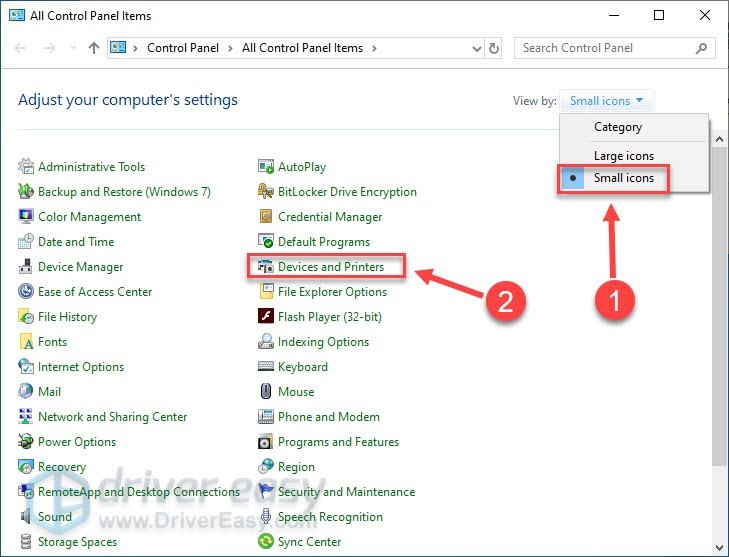Select the Small icons view option
This screenshot has height=557, width=729.
pyautogui.click(x=623, y=178)
